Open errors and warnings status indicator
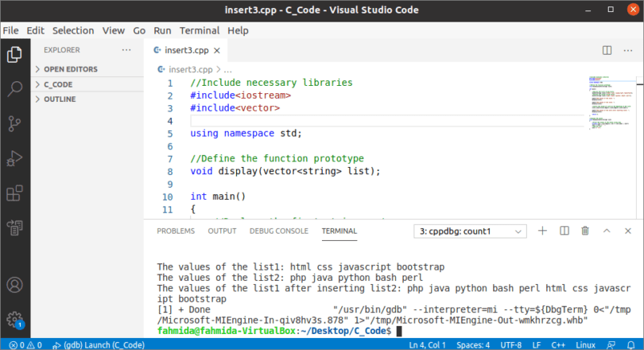 (x=25, y=345)
